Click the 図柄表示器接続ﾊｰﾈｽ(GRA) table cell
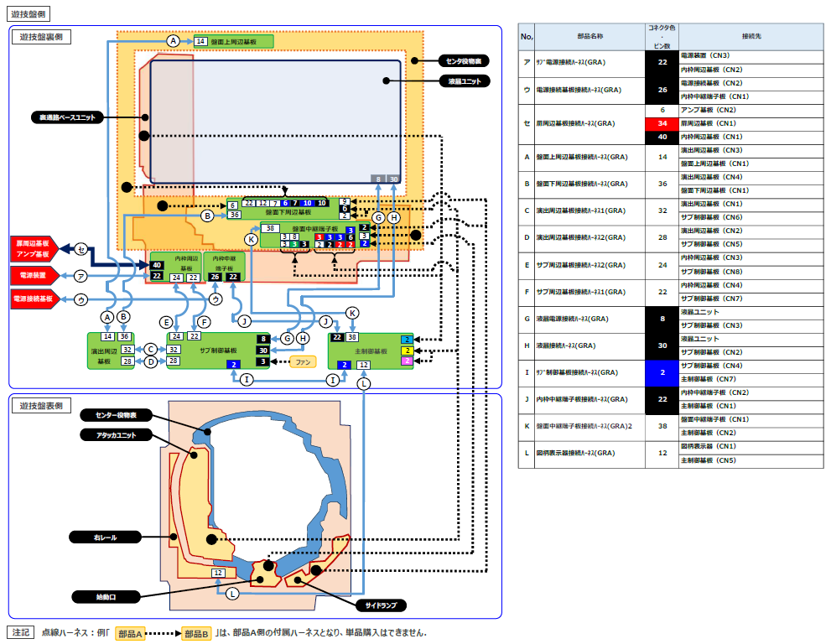The height and width of the screenshot is (644, 831). click(x=589, y=454)
